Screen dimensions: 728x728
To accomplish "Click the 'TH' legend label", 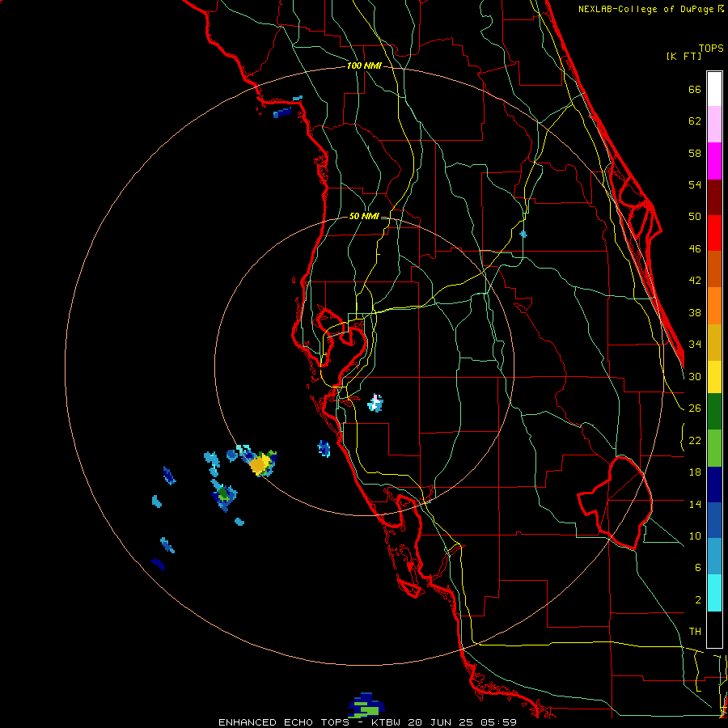I will [695, 632].
